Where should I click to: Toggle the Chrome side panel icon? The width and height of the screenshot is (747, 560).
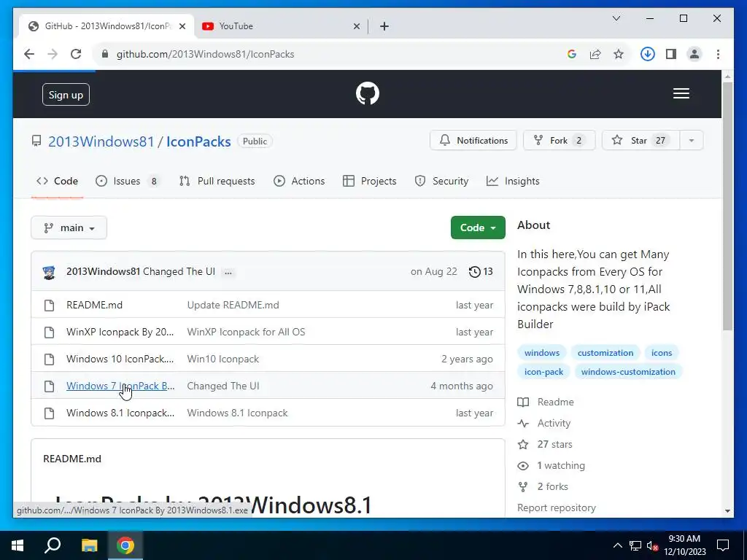(671, 54)
